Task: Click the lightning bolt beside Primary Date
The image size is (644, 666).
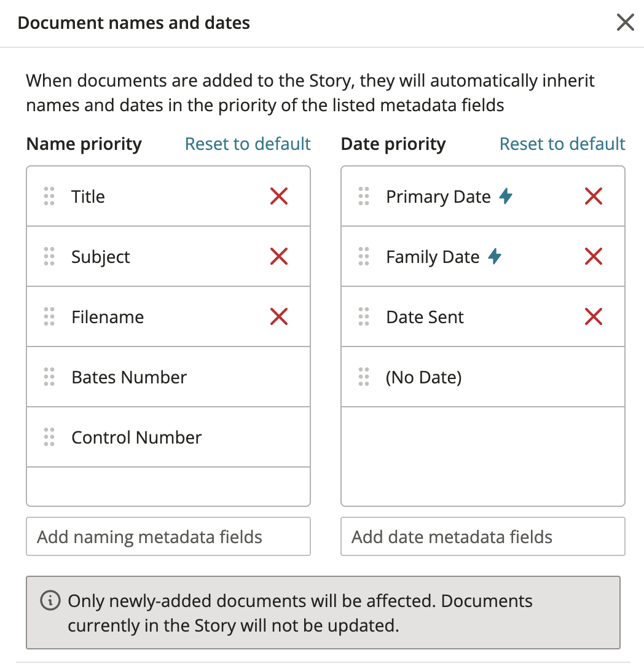Action: pyautogui.click(x=506, y=196)
